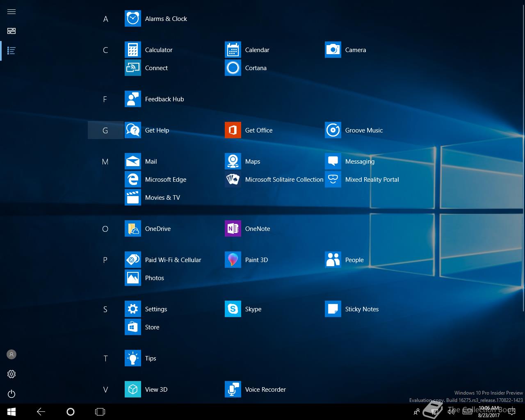Click the letter V group header
The image size is (525, 420).
pos(105,390)
